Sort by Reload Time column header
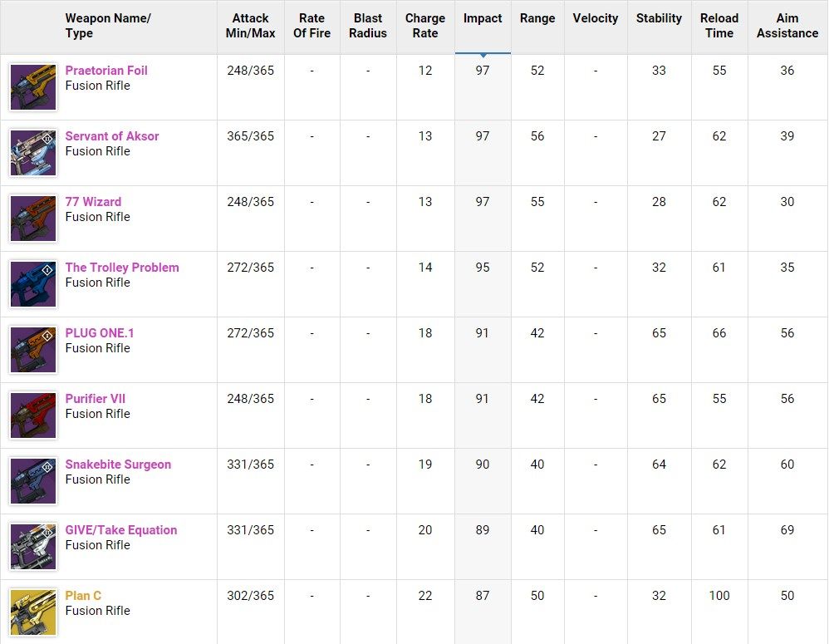The height and width of the screenshot is (644, 829). pos(719,26)
